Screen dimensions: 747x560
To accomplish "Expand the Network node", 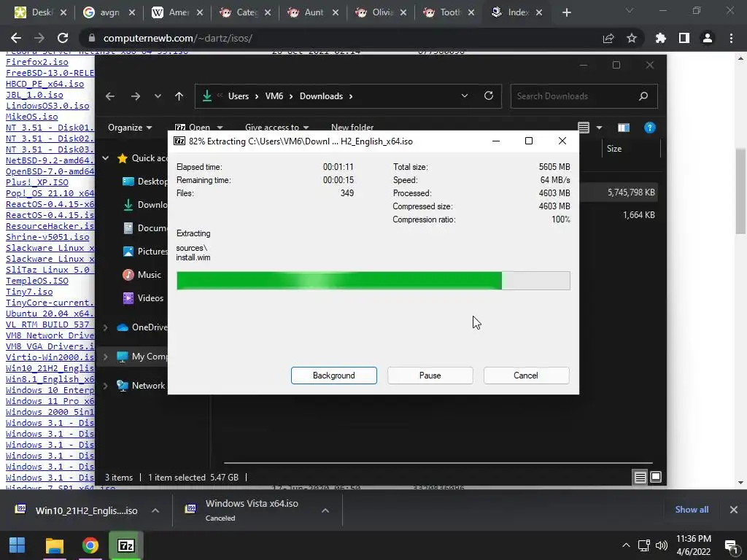I will click(106, 386).
